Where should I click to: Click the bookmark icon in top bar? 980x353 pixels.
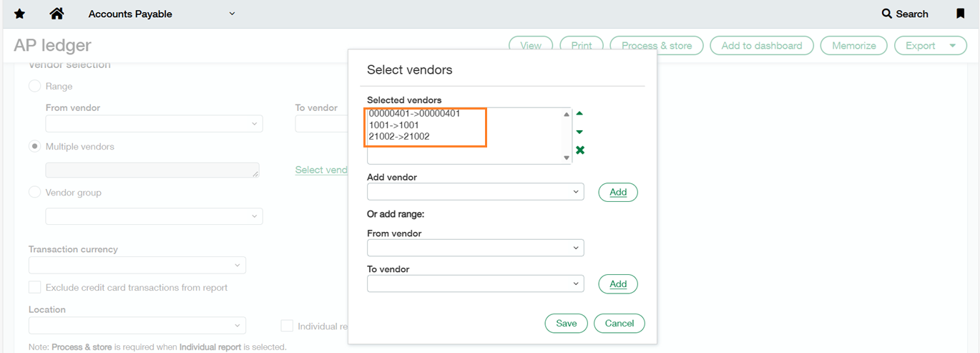click(961, 14)
